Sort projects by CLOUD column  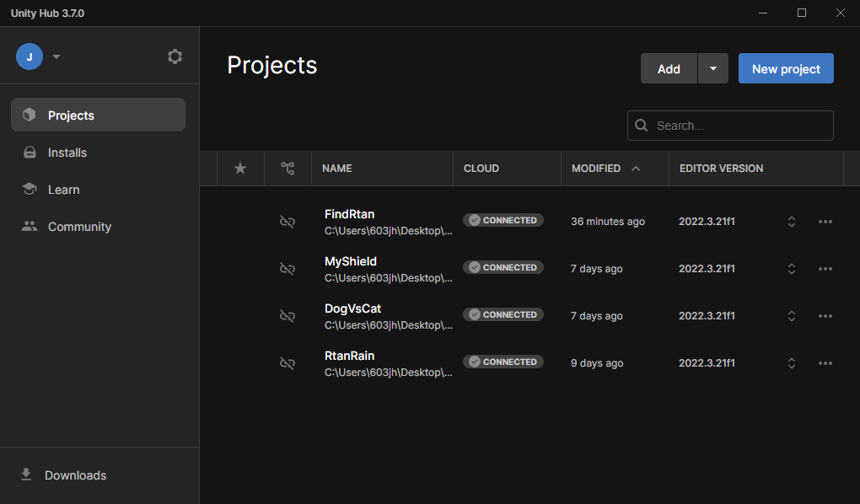click(x=481, y=169)
